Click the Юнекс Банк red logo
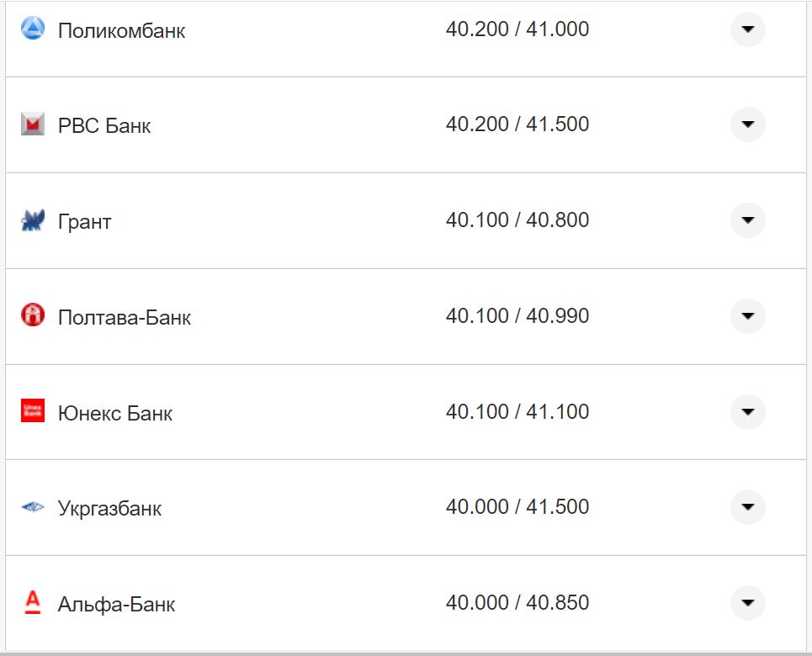Viewport: 812px width, 656px height. coord(32,411)
